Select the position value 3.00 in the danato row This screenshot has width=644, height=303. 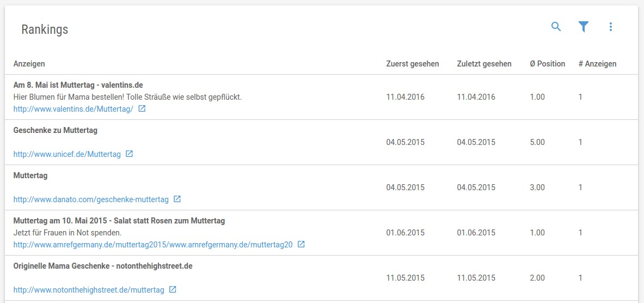[537, 187]
